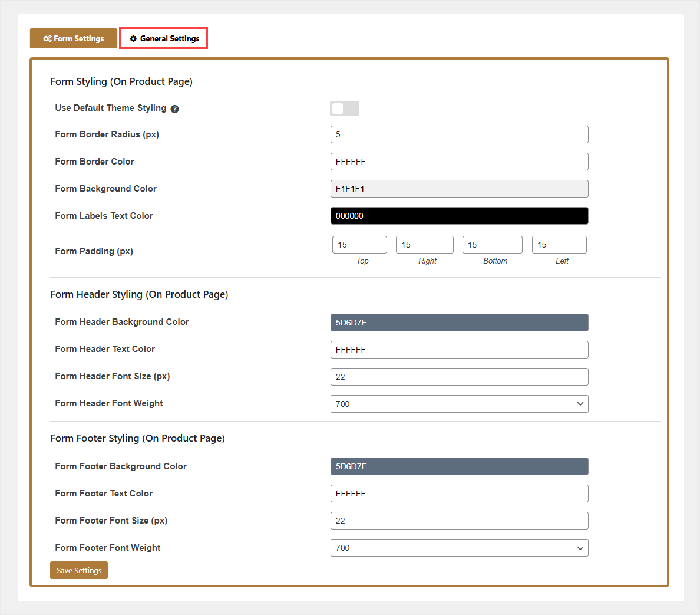The width and height of the screenshot is (700, 615).
Task: Select the Form Footer Background Color field
Action: click(459, 466)
